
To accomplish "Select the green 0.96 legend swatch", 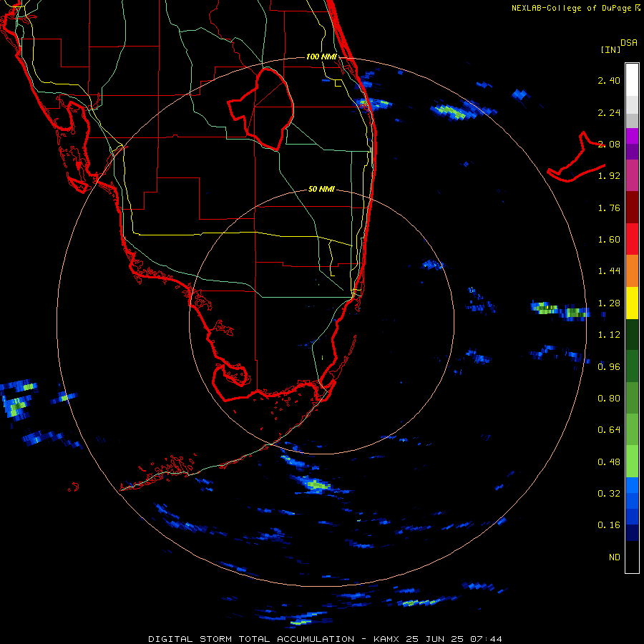I will point(632,366).
